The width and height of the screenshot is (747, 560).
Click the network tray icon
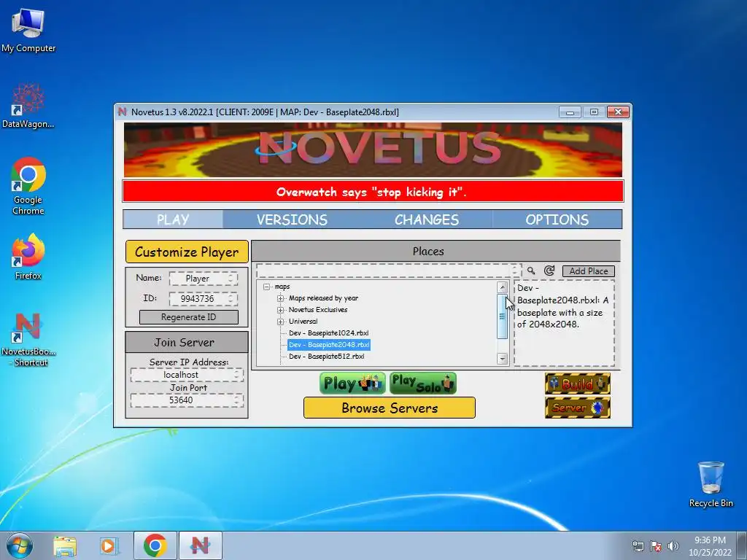pyautogui.click(x=638, y=546)
